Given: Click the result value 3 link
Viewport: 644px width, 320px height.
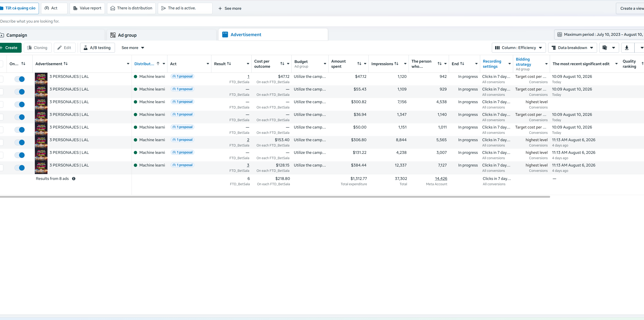Looking at the screenshot, I should pos(248,165).
